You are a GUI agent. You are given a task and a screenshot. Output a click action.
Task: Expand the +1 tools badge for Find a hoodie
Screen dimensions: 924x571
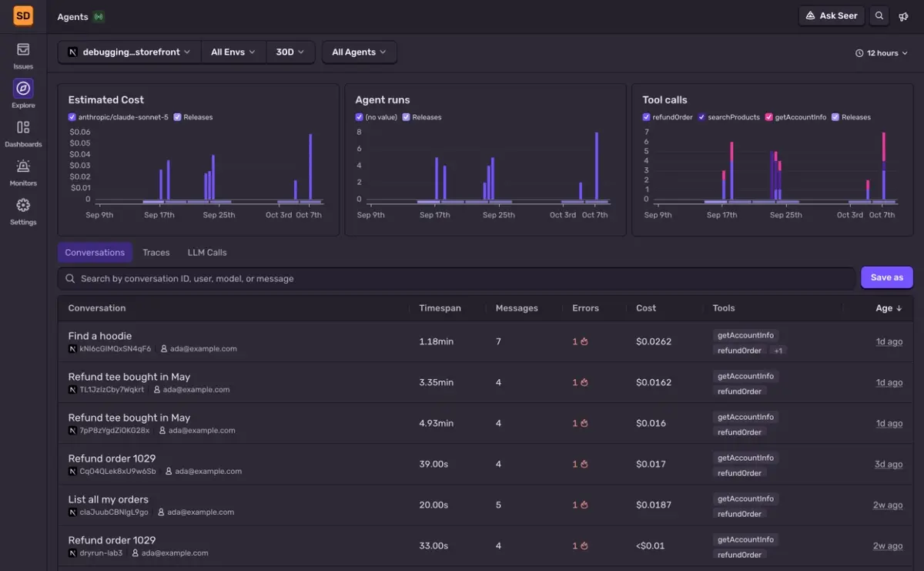(x=778, y=351)
